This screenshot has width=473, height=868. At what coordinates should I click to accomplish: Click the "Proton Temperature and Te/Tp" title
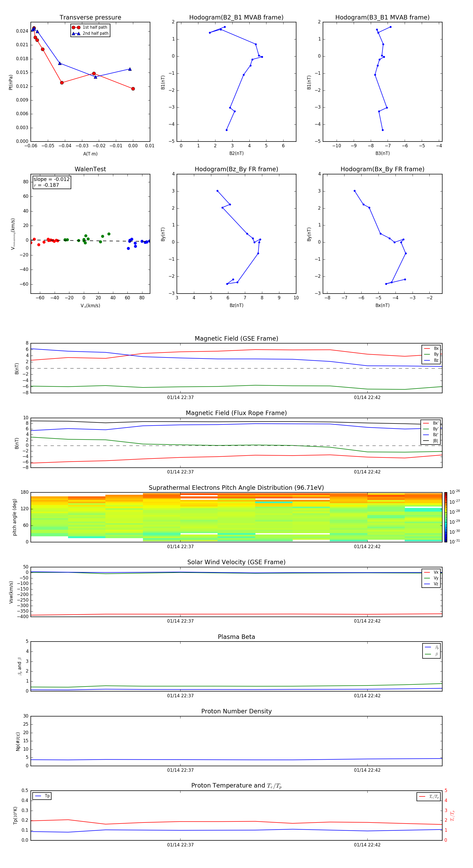236,786
